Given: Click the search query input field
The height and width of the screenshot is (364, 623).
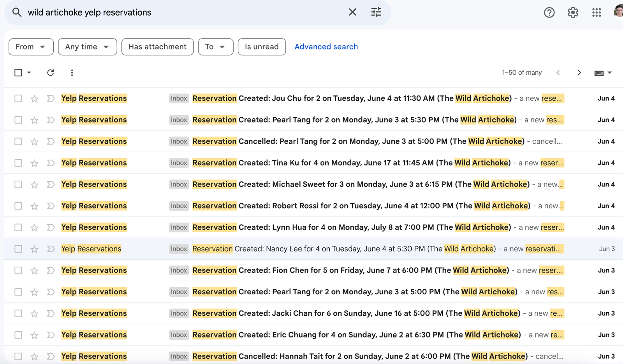Looking at the screenshot, I should click(183, 12).
